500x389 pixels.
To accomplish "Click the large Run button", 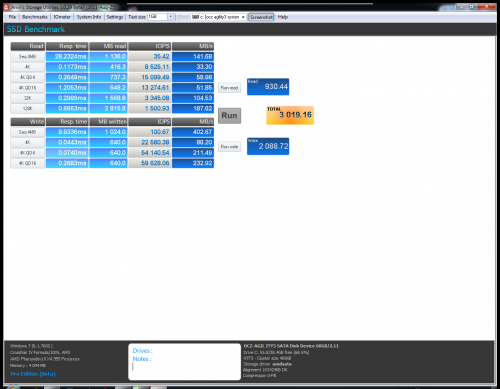I will point(229,116).
